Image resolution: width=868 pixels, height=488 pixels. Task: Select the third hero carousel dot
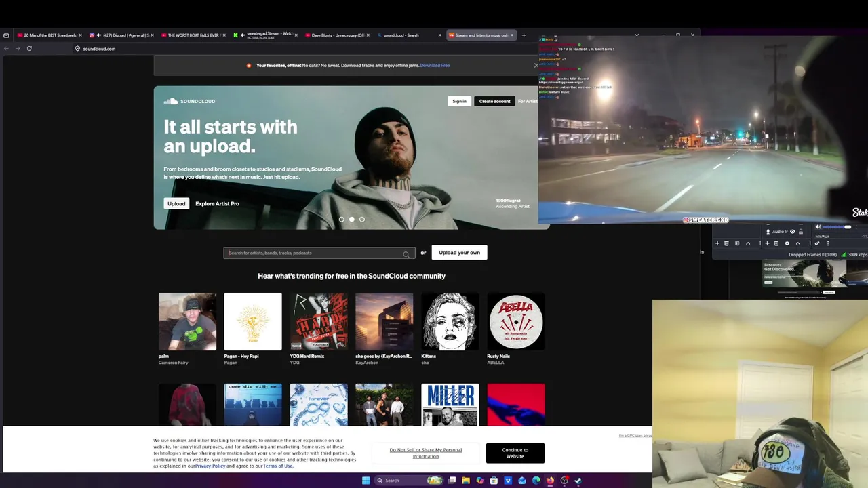pyautogui.click(x=362, y=220)
